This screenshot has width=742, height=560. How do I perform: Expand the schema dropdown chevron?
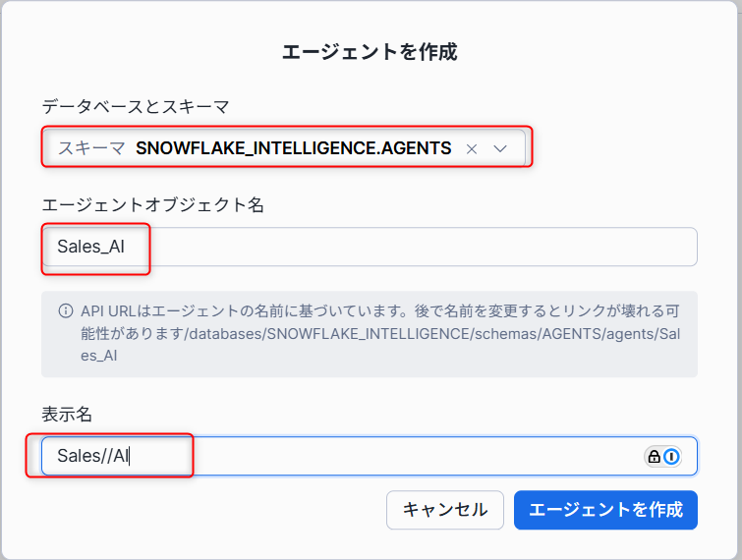coord(500,148)
